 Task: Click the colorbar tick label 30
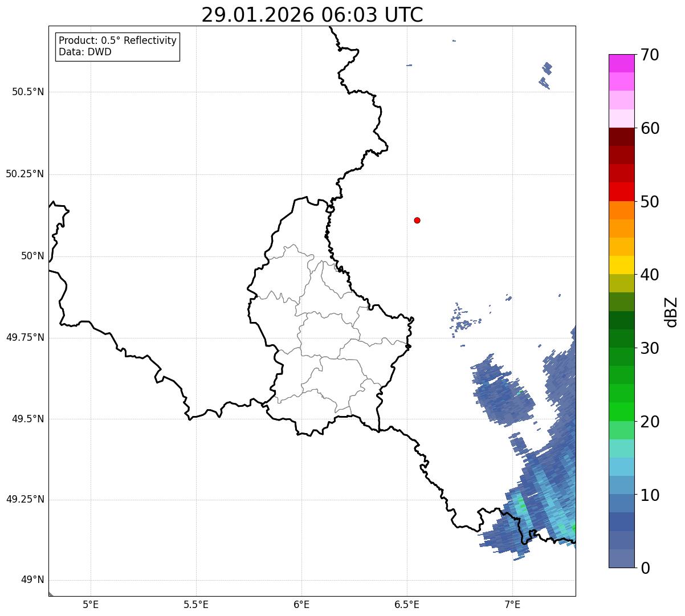coord(650,348)
